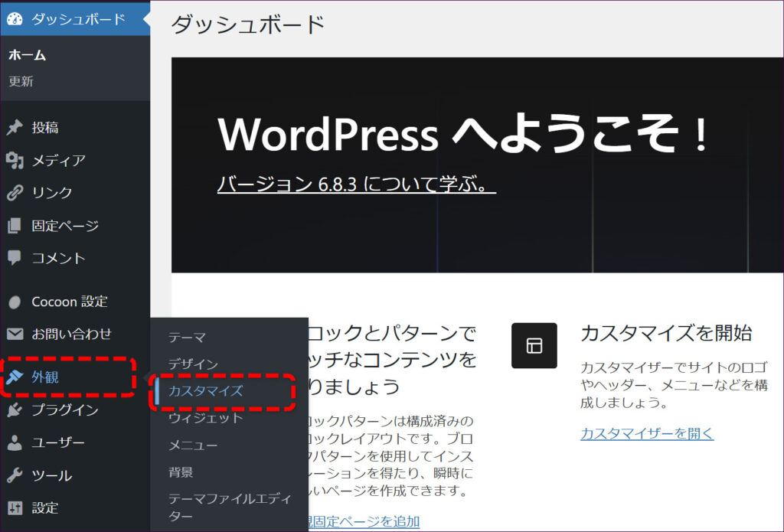Open the 外観 appearance menu
Screen dimensions: 784x532
click(x=44, y=377)
